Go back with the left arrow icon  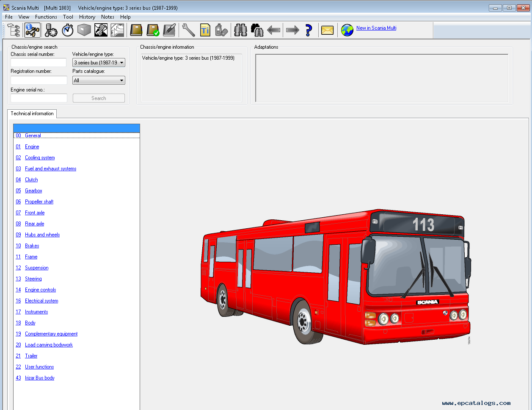274,30
